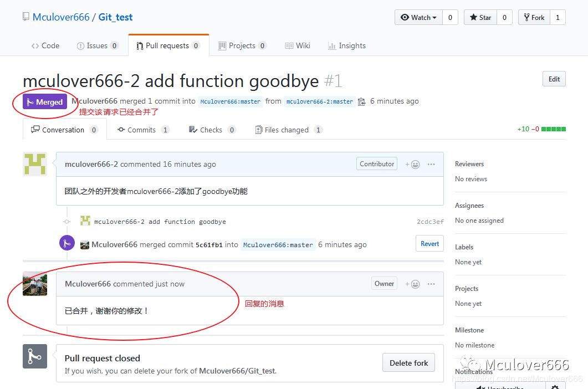Click the Mculover666:master base branch label
This screenshot has height=389, width=588.
pyautogui.click(x=230, y=101)
